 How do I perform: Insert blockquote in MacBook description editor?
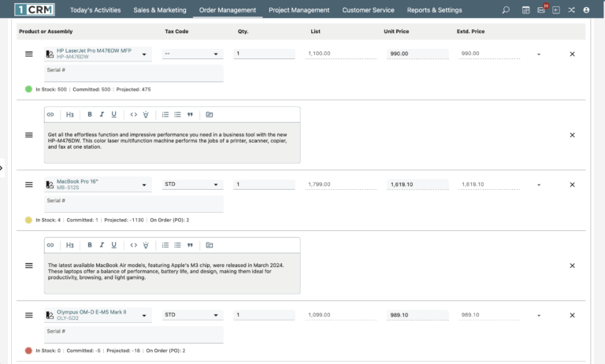[190, 245]
